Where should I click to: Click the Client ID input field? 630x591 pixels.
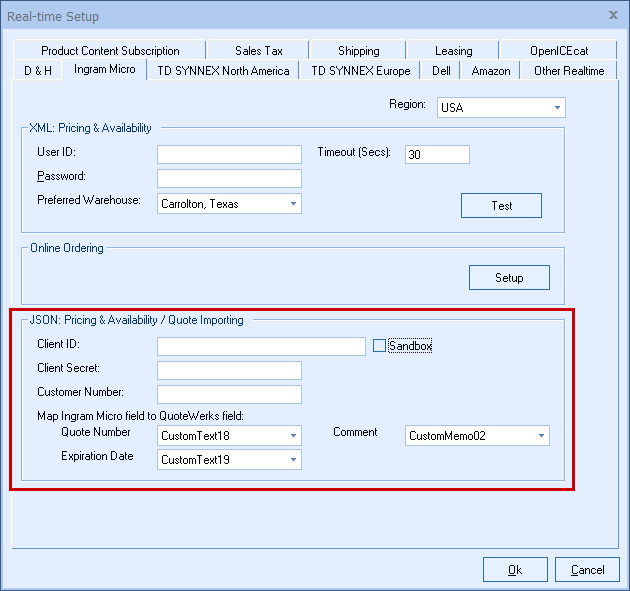pos(261,346)
